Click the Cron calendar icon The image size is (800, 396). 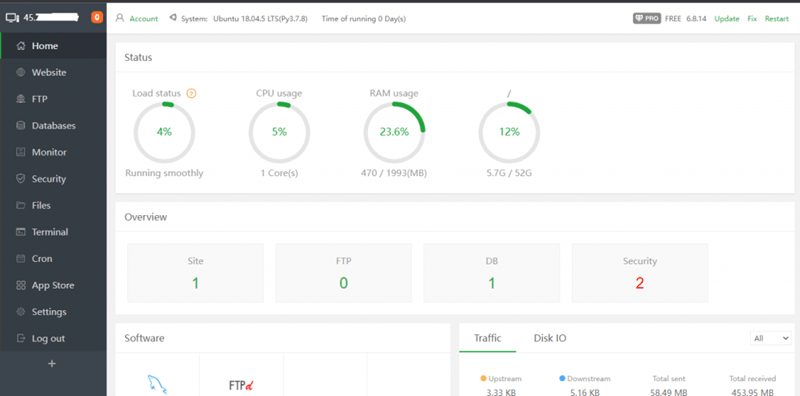(21, 259)
